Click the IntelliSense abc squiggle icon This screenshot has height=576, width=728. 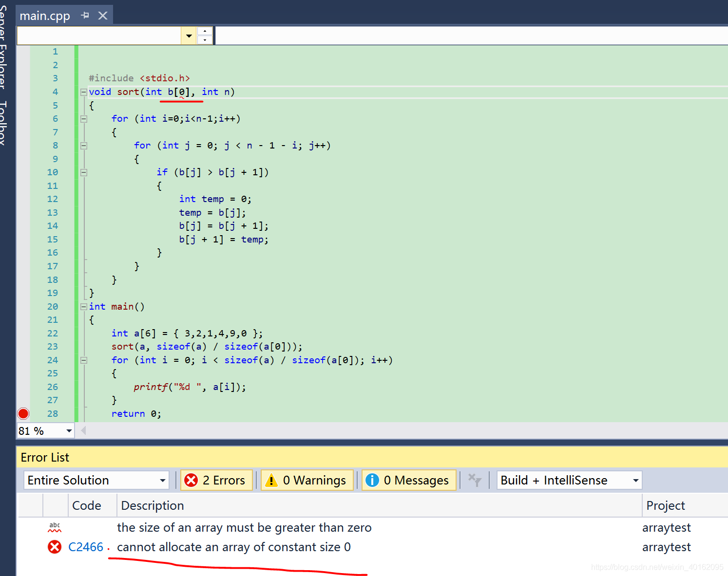55,527
